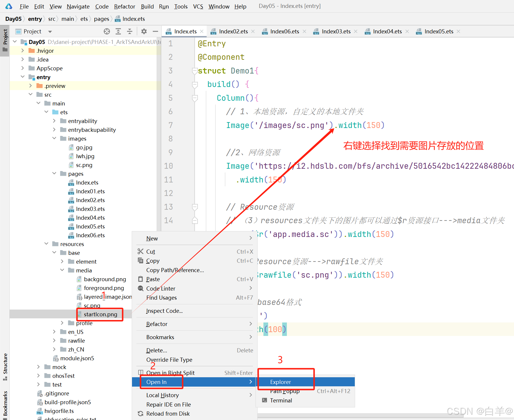Open the Refactor menu in menu bar
This screenshot has width=514, height=420.
pyautogui.click(x=125, y=6)
